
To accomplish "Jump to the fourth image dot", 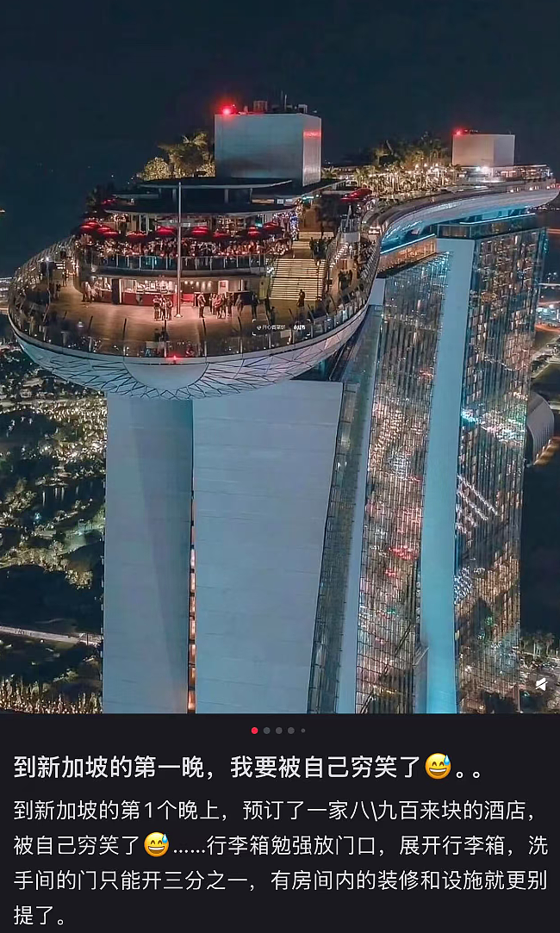I will point(291,730).
